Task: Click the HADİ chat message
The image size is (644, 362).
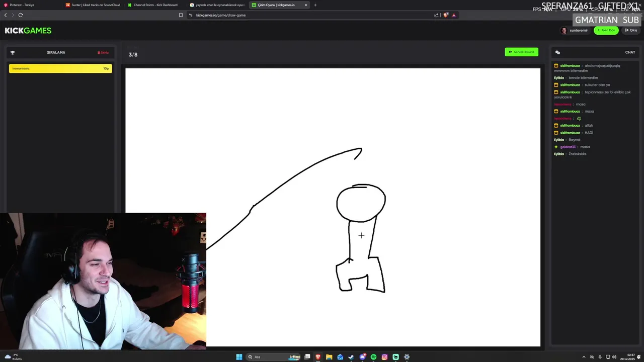Action: (589, 133)
